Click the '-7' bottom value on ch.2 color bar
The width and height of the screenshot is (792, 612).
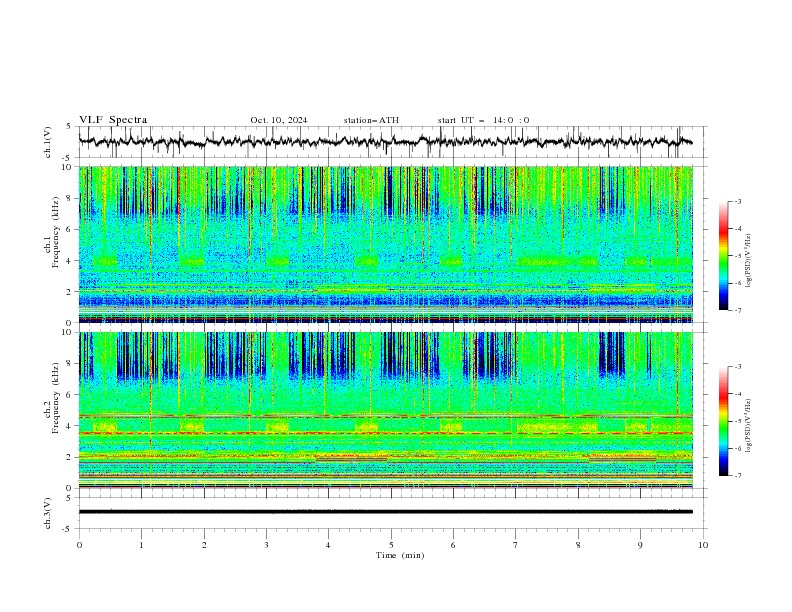[x=737, y=476]
